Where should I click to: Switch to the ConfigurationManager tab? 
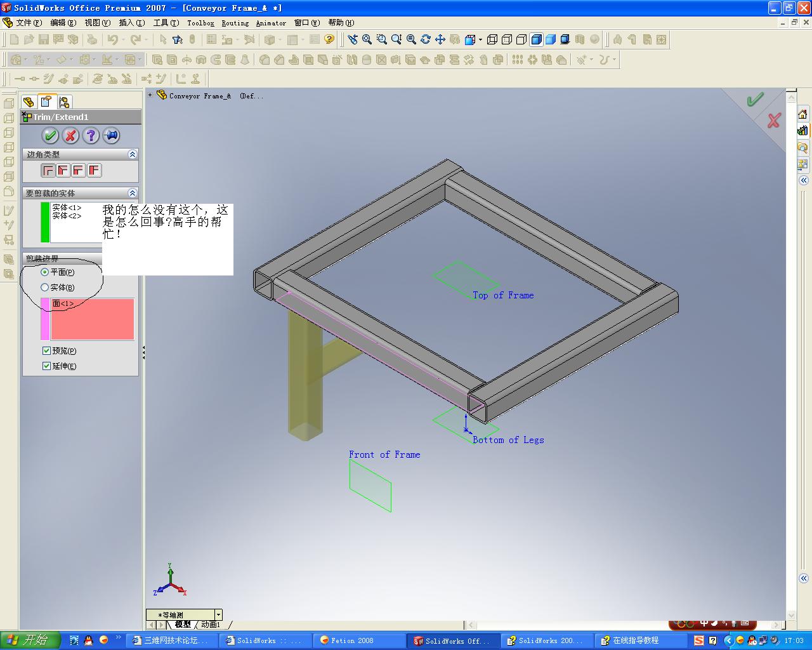(x=64, y=102)
